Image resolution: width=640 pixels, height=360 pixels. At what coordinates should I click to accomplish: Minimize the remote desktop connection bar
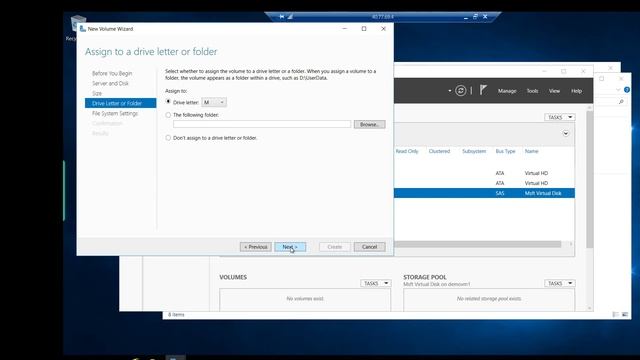pos(466,17)
